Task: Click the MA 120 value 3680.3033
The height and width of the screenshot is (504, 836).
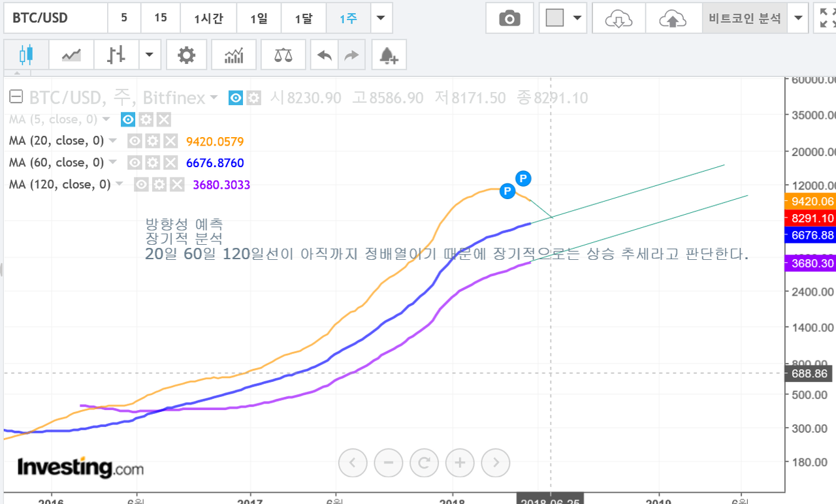Action: (x=221, y=185)
